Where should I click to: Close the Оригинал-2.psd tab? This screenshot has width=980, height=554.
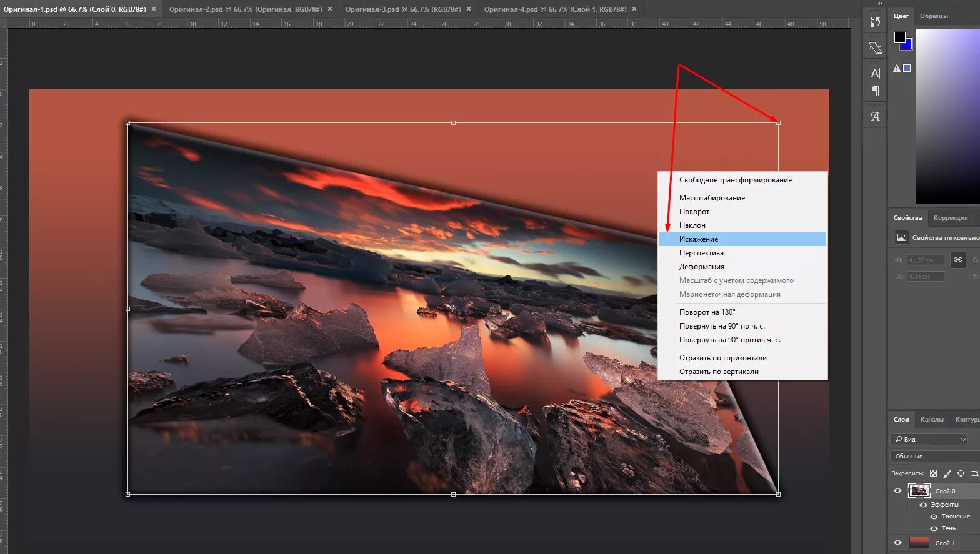(x=330, y=9)
